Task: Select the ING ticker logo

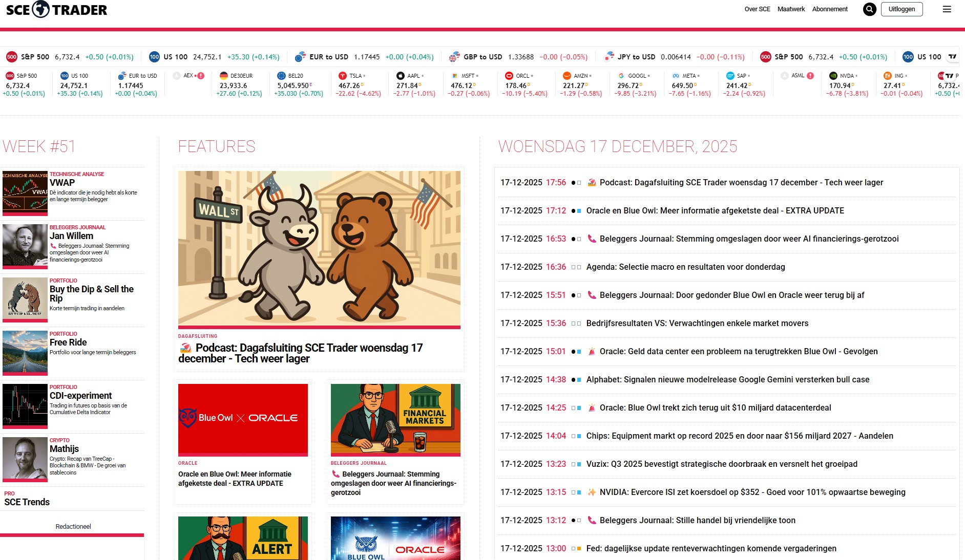Action: point(888,76)
